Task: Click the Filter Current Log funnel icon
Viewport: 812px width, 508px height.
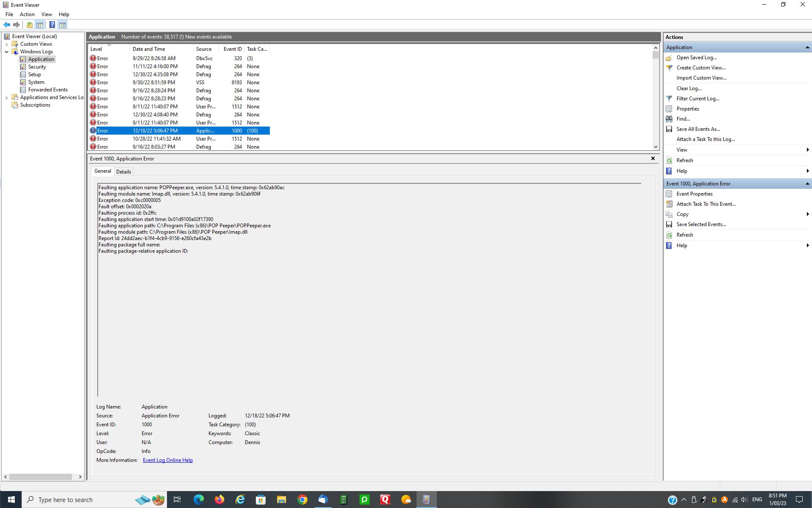Action: tap(669, 99)
